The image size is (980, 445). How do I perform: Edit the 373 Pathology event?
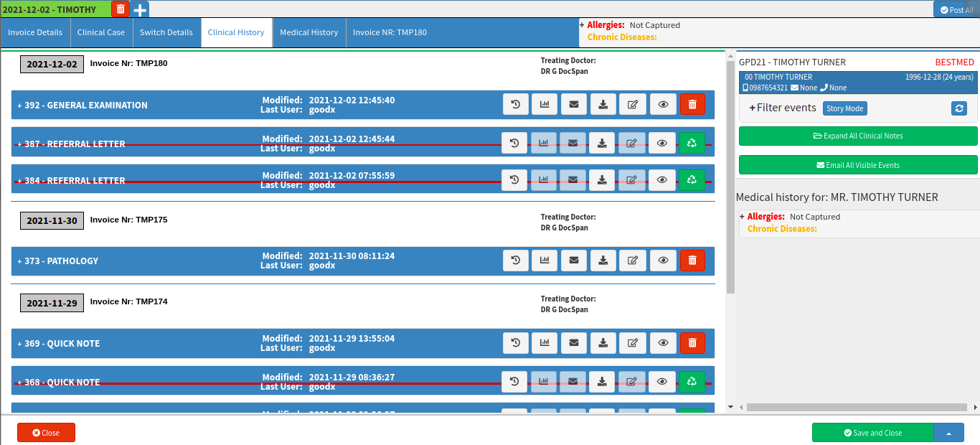point(633,261)
